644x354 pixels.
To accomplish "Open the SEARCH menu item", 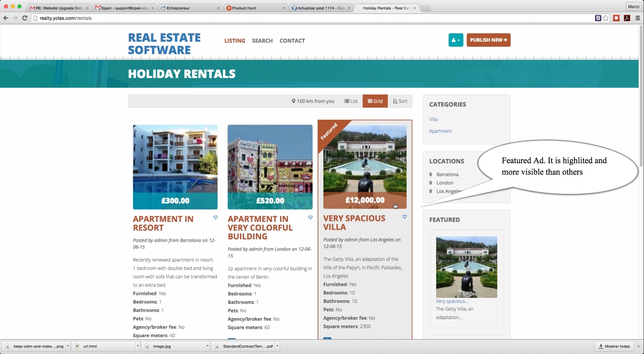I will pos(262,41).
